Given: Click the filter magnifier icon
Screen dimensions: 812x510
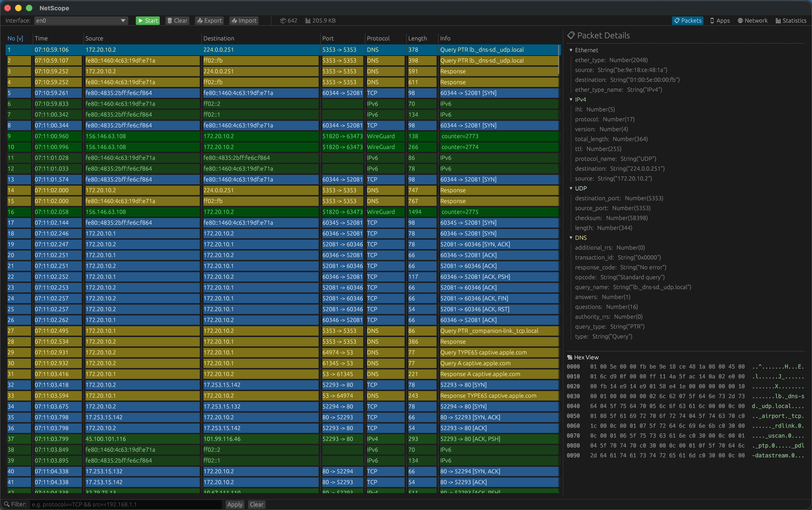Looking at the screenshot, I should tap(6, 504).
